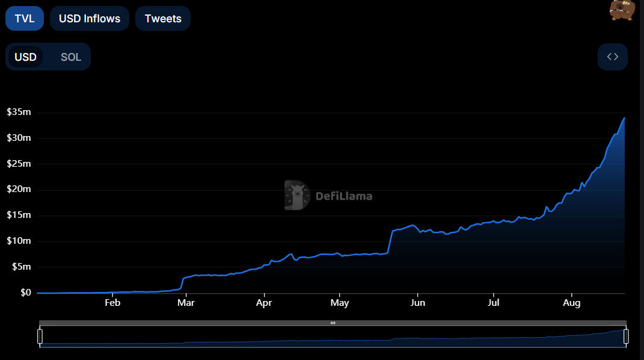Click the grip icon atop range selector

tap(333, 323)
